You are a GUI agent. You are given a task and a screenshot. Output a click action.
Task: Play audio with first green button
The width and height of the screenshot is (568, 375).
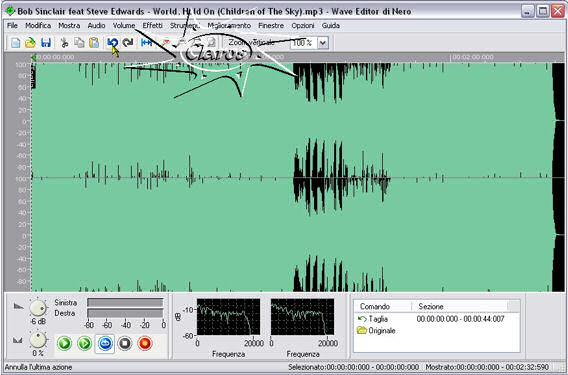[64, 343]
